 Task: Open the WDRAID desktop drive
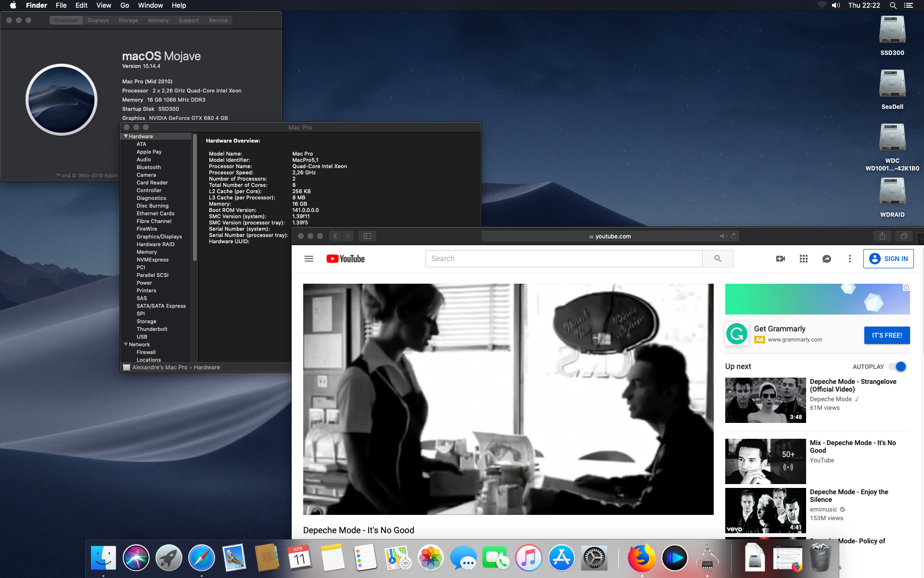[892, 198]
